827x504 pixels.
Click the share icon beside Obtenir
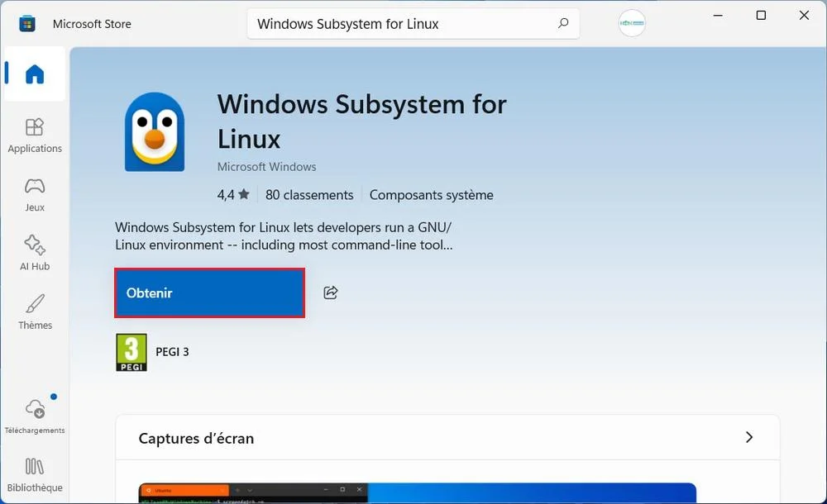point(331,292)
